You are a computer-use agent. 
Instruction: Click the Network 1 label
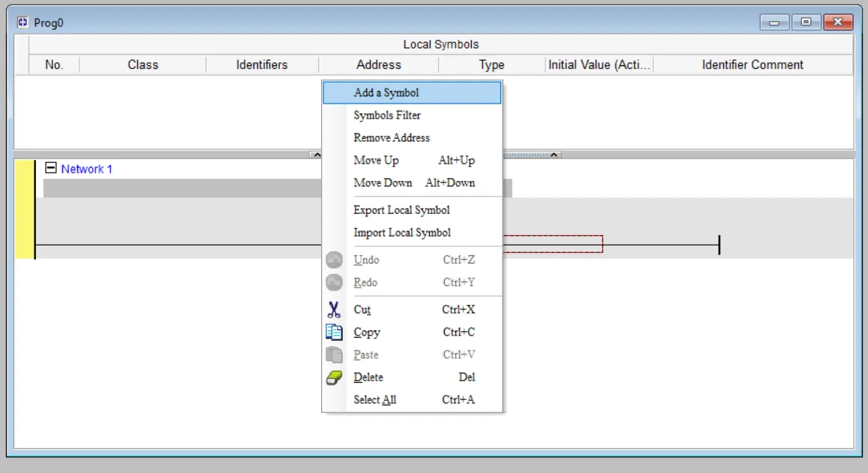pyautogui.click(x=86, y=169)
